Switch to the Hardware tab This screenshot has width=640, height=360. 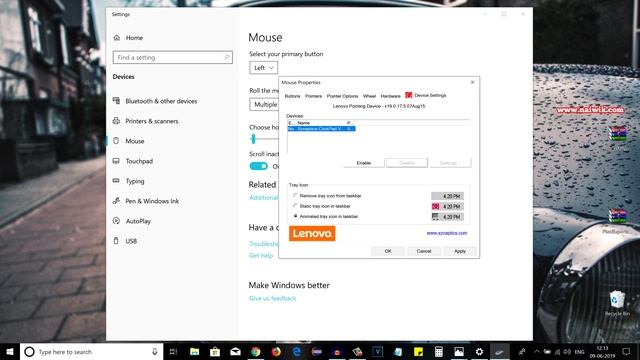391,96
